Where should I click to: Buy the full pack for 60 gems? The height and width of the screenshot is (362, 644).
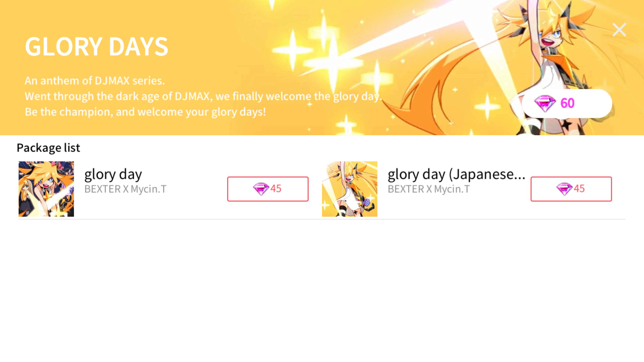[567, 103]
